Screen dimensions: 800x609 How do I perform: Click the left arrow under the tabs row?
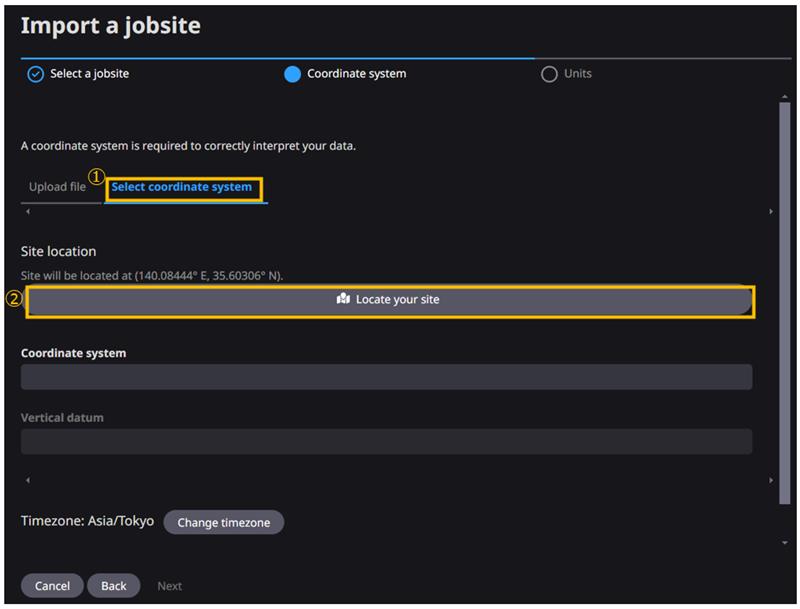pyautogui.click(x=28, y=211)
